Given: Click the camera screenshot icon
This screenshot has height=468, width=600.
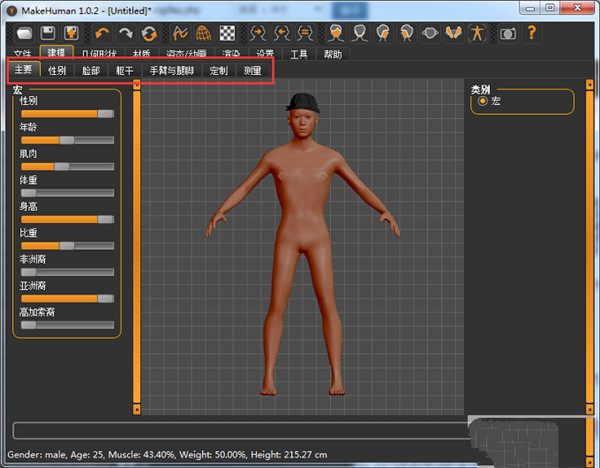Looking at the screenshot, I should coord(508,32).
